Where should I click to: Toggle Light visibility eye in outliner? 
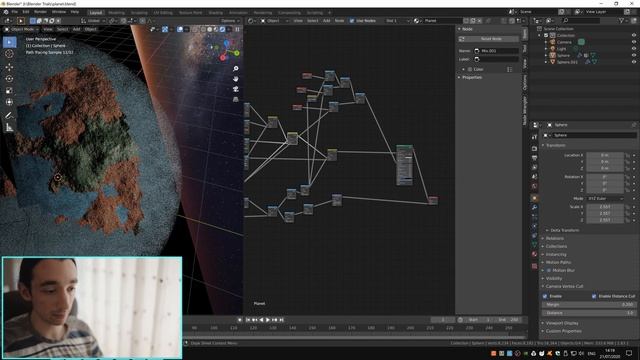pos(634,49)
